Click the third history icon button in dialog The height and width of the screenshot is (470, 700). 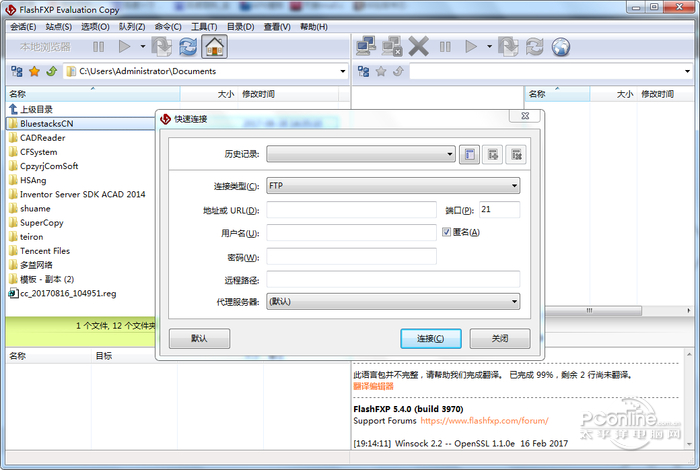(x=516, y=154)
